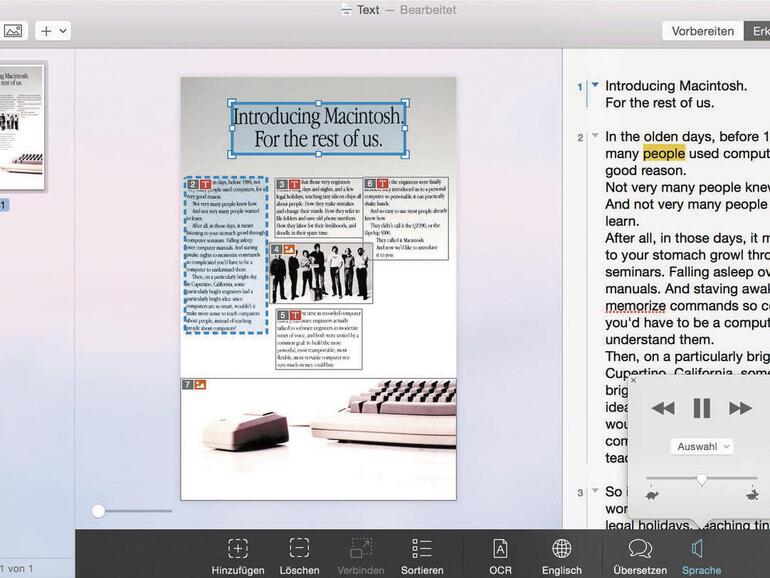This screenshot has height=578, width=770.
Task: Choose the Englisch language globe icon
Action: (562, 548)
